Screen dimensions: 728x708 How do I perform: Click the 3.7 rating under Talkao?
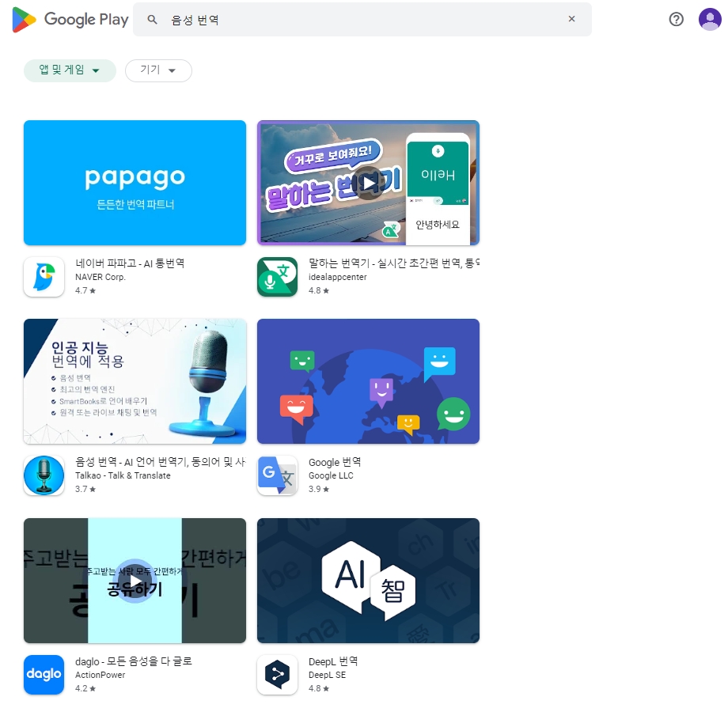click(x=85, y=490)
